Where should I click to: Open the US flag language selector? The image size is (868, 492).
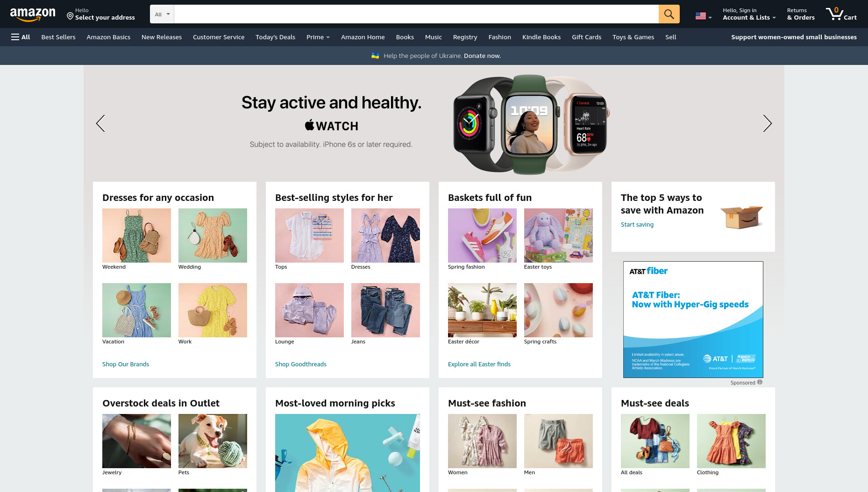[704, 16]
